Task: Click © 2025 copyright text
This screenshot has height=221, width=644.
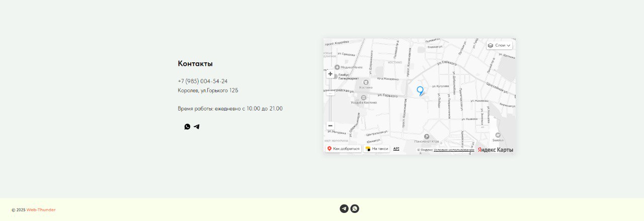Action: pyautogui.click(x=18, y=210)
